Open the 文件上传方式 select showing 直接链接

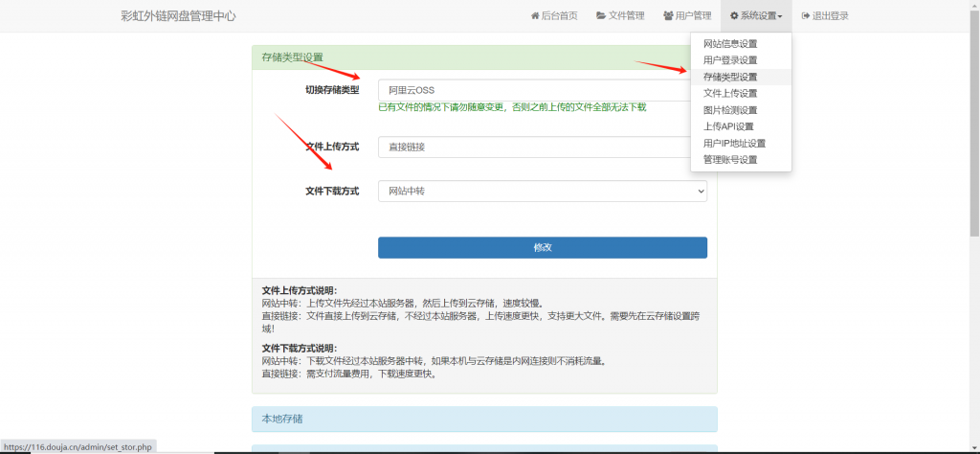tap(534, 147)
